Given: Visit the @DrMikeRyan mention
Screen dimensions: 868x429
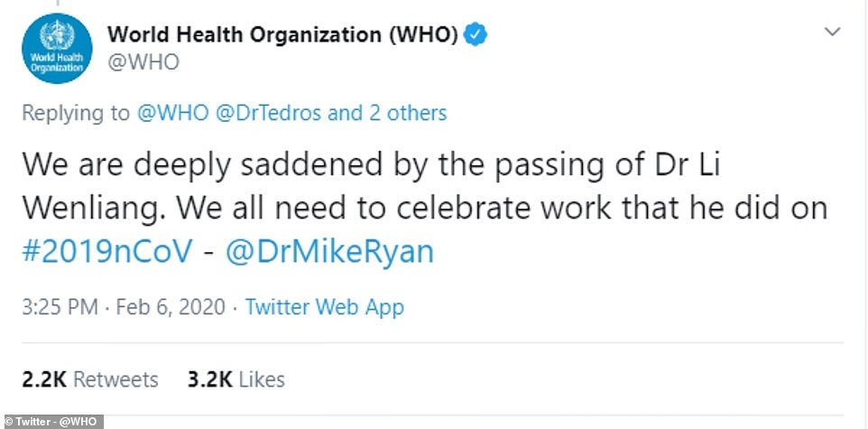Looking at the screenshot, I should click(x=327, y=251).
